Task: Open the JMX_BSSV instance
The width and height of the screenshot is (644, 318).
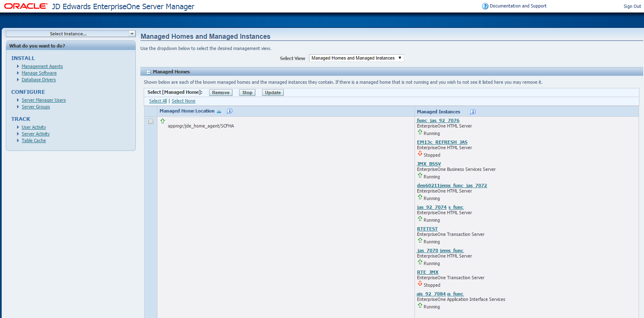Action: coord(429,164)
